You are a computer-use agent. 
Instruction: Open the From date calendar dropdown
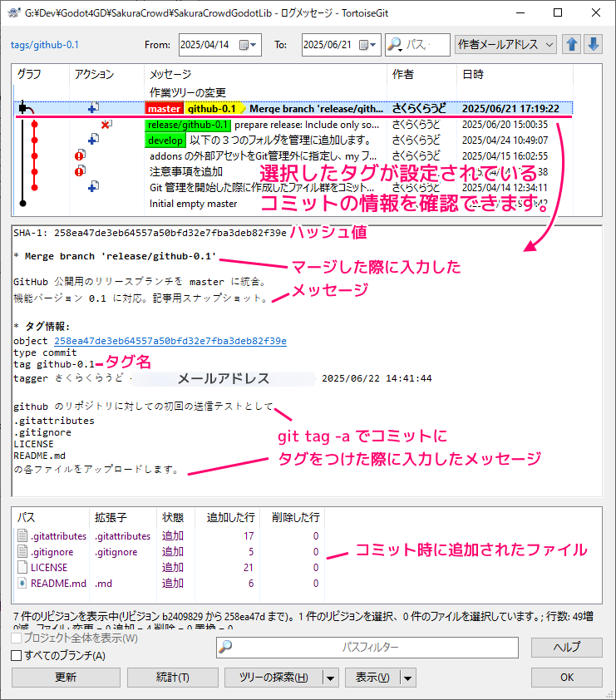tap(248, 45)
